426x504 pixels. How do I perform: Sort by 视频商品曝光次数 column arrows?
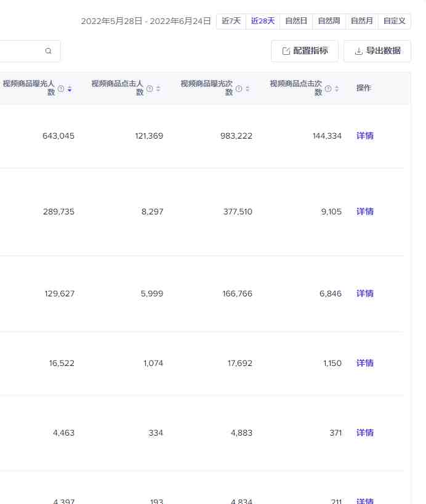pyautogui.click(x=247, y=89)
